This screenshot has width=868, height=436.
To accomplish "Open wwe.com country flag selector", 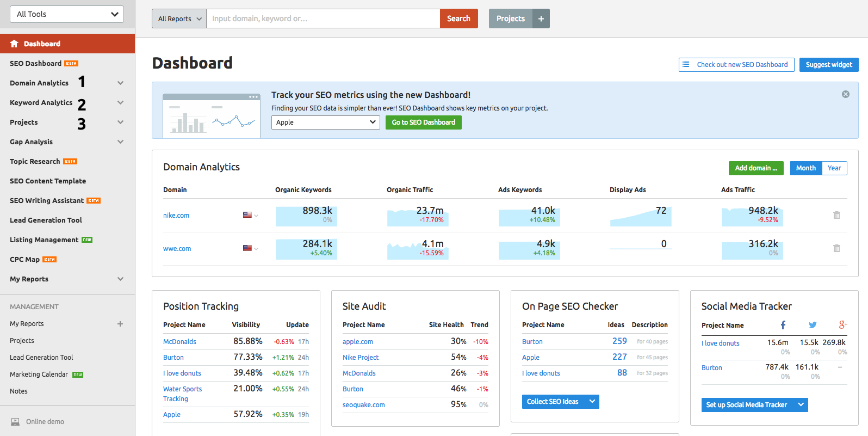I will pyautogui.click(x=251, y=248).
